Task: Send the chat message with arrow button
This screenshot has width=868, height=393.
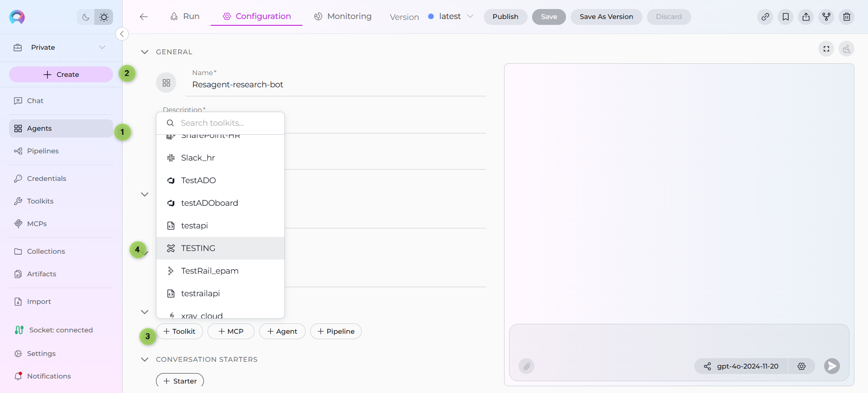Action: tap(831, 366)
